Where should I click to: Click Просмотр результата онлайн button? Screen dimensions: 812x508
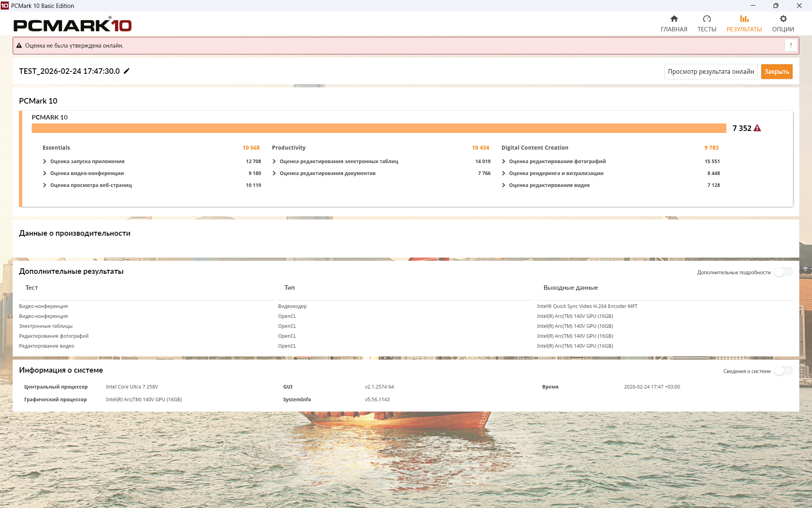click(x=710, y=71)
